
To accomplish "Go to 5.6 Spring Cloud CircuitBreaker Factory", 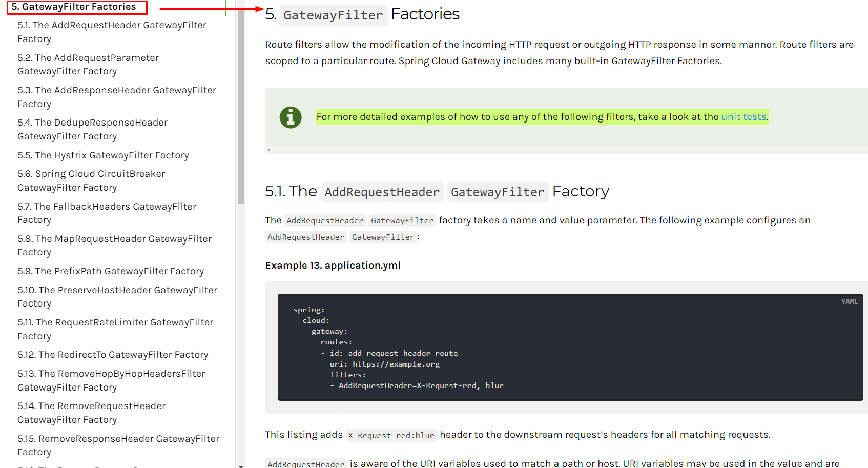I will click(91, 180).
